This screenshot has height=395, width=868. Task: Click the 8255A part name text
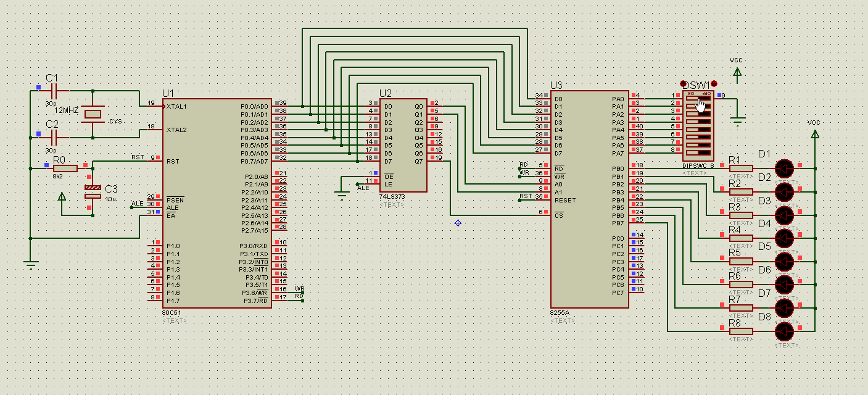[x=560, y=313]
